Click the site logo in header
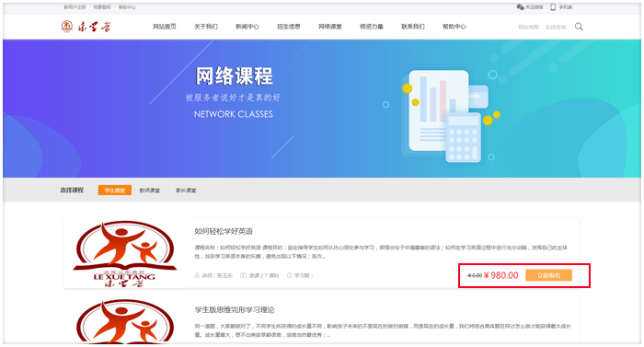Viewport: 644px width, 347px height. pyautogui.click(x=86, y=27)
